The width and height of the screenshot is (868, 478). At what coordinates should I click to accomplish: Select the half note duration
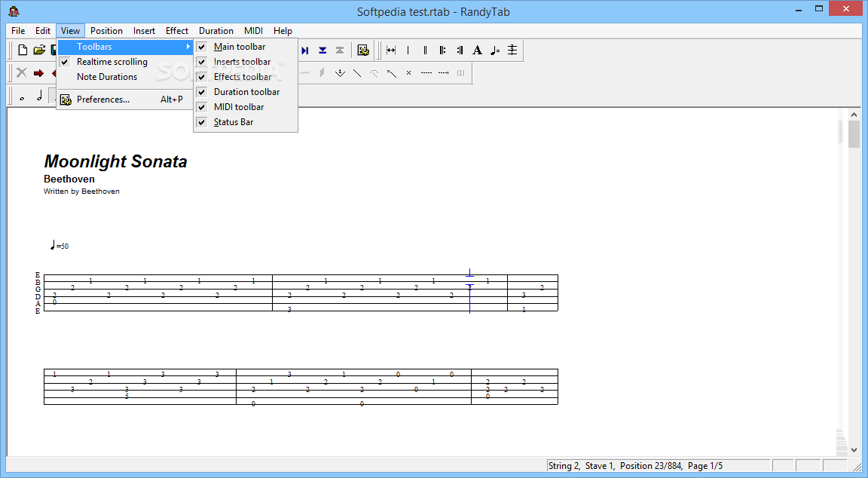click(39, 96)
